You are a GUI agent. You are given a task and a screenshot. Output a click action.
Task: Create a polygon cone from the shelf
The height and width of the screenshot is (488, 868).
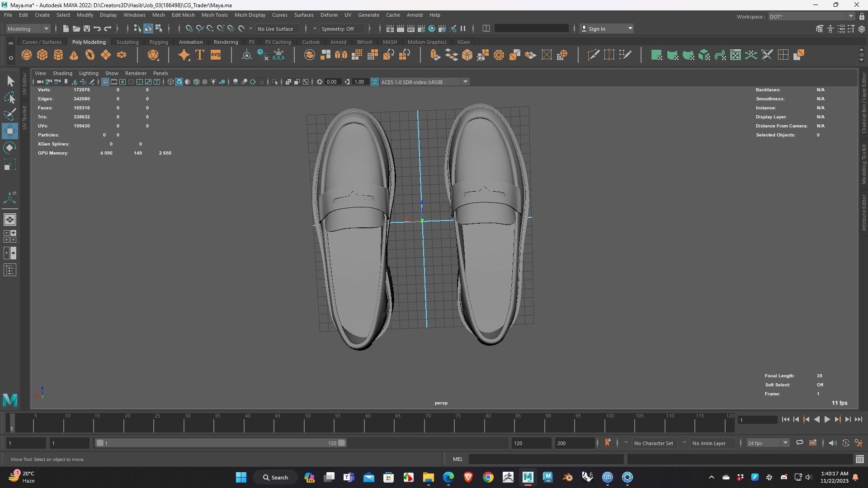[74, 55]
